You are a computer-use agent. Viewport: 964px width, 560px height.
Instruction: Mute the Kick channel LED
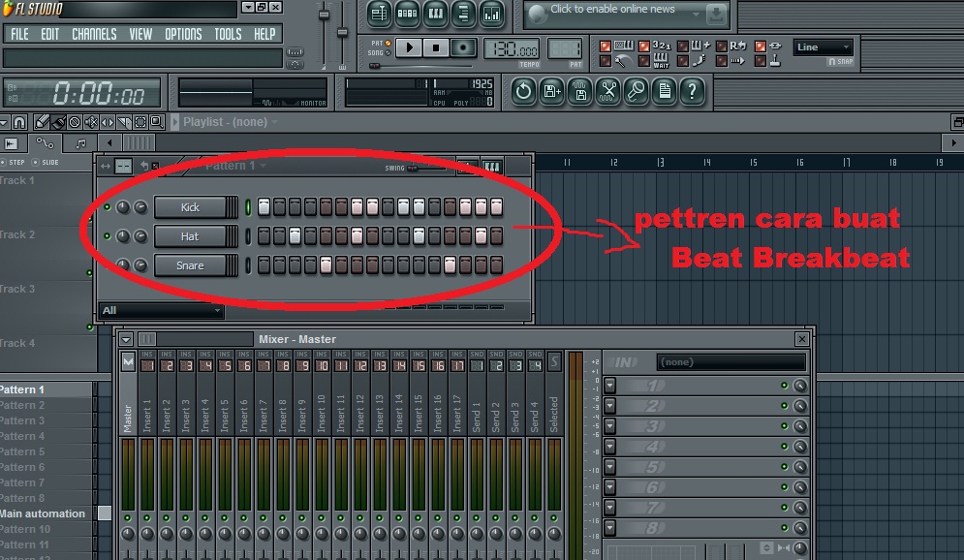pyautogui.click(x=108, y=207)
